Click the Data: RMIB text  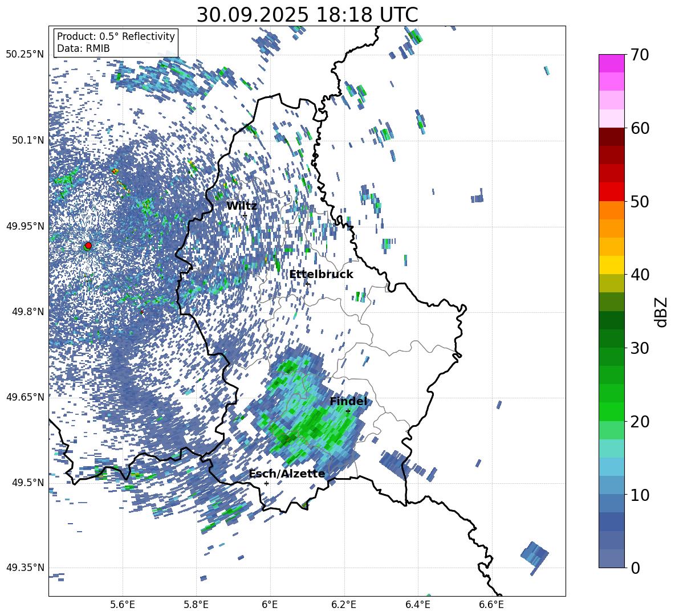pos(83,48)
